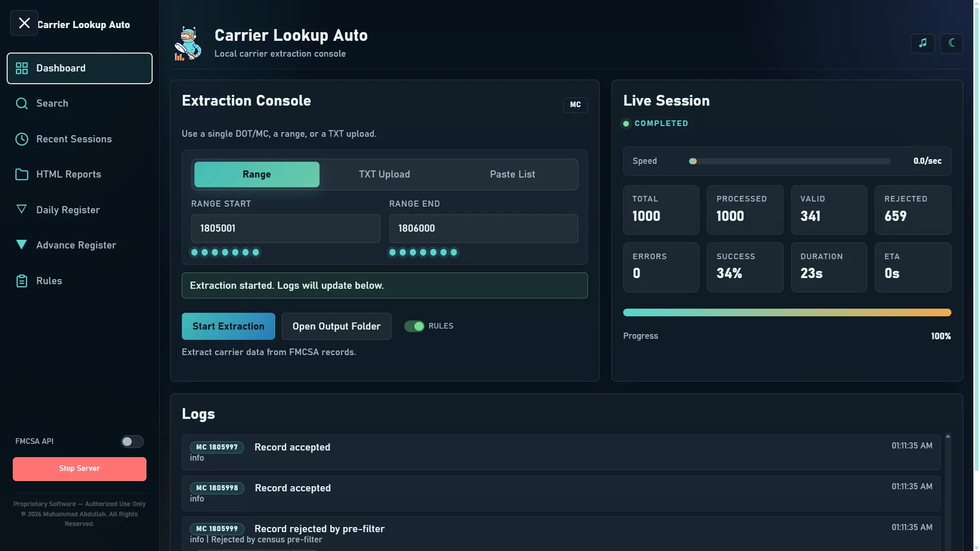Click the COMPLETED status label

click(661, 123)
